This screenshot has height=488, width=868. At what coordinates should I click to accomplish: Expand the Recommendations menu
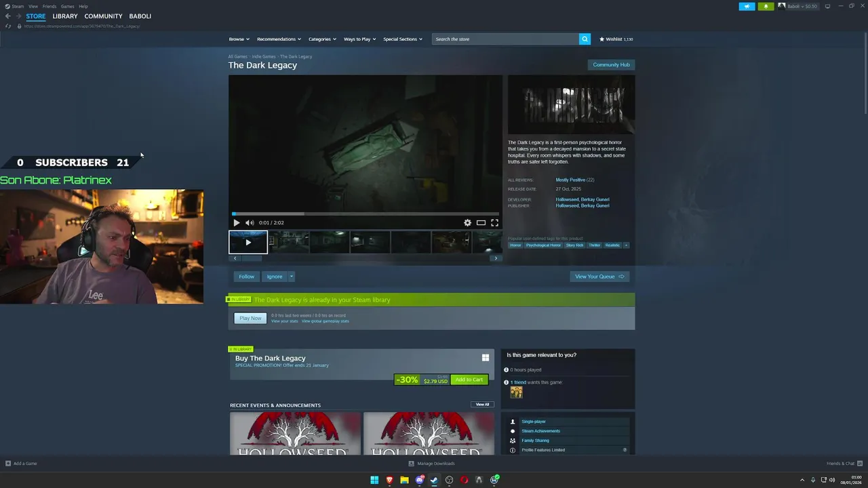tap(279, 39)
